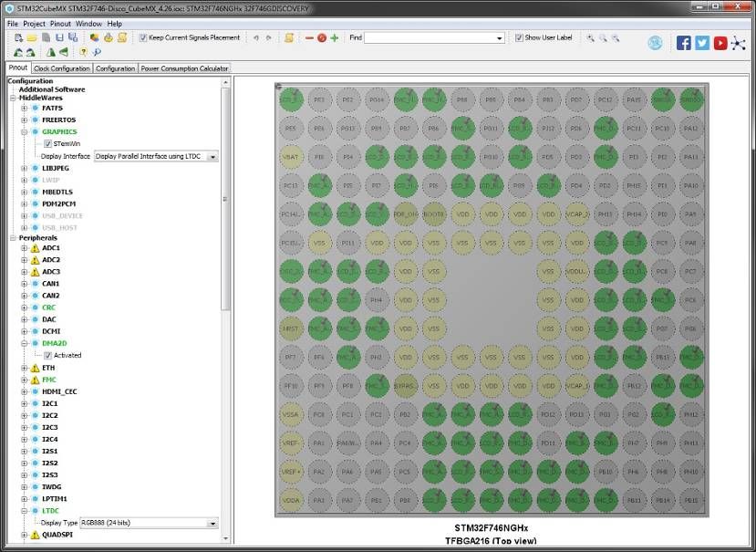The image size is (756, 552).
Task: Switch to the Power Consumption Calculator tab
Action: [x=184, y=68]
